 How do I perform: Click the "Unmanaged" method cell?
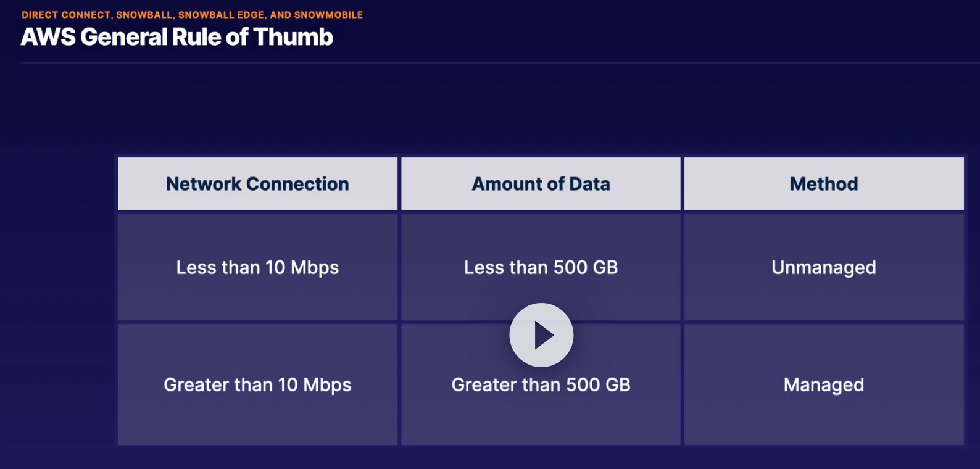pyautogui.click(x=824, y=267)
